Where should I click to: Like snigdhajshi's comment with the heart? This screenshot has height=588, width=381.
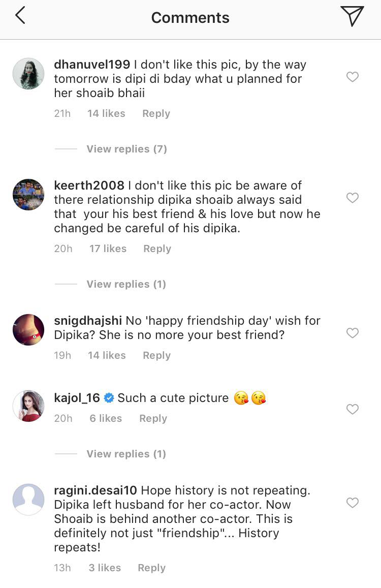(x=353, y=333)
